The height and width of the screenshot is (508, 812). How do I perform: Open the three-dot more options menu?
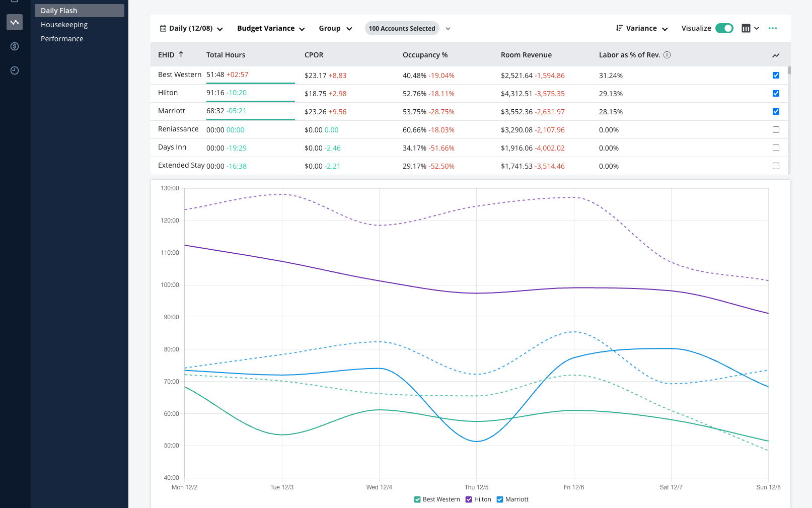click(x=773, y=28)
